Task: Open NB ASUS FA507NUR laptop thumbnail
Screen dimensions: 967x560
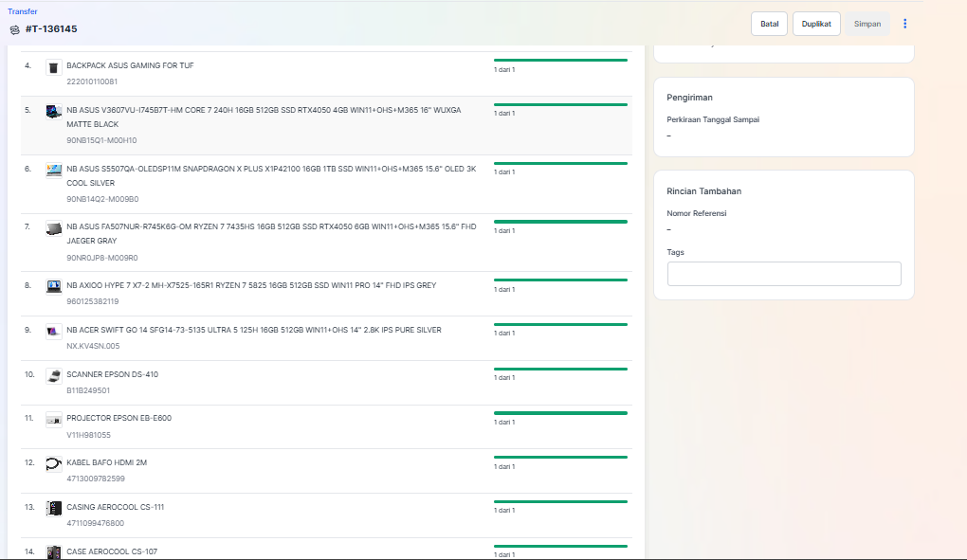Action: click(54, 228)
